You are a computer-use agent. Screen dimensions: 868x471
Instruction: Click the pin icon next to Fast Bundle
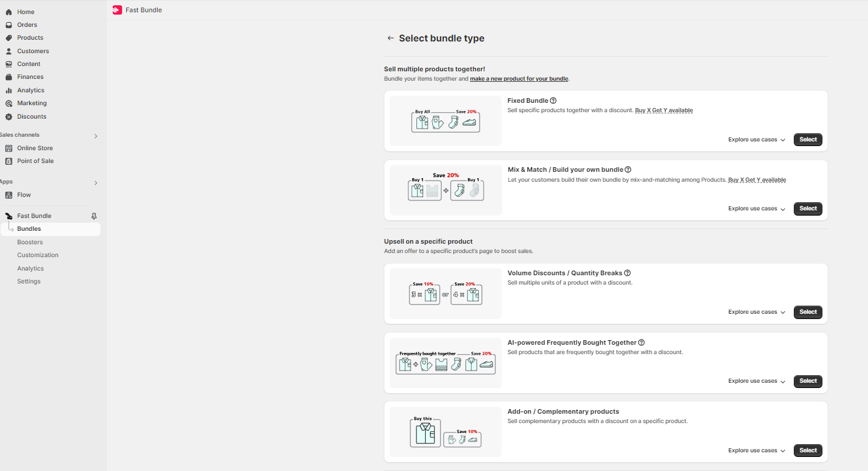click(x=94, y=216)
